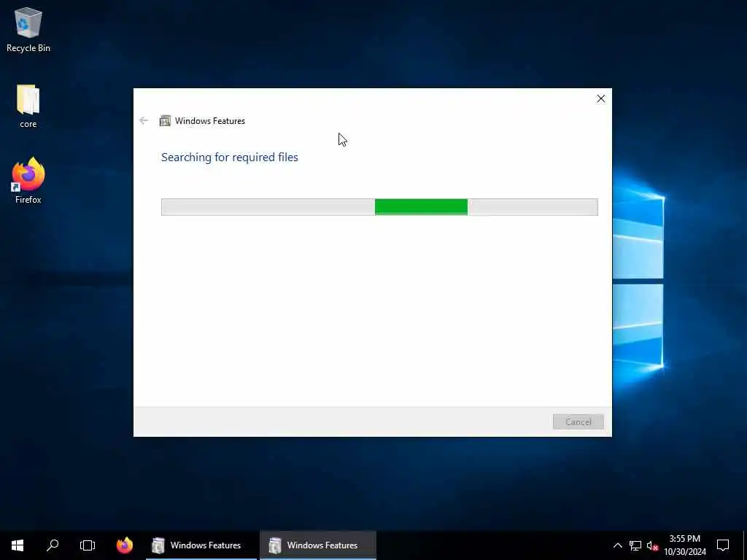747x560 pixels.
Task: Open the Recycle Bin desktop icon
Action: pyautogui.click(x=28, y=29)
